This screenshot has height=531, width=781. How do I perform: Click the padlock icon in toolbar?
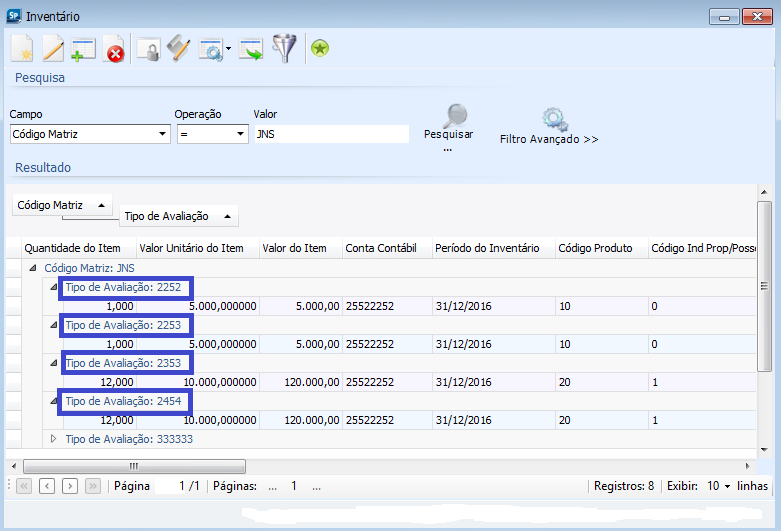click(148, 50)
